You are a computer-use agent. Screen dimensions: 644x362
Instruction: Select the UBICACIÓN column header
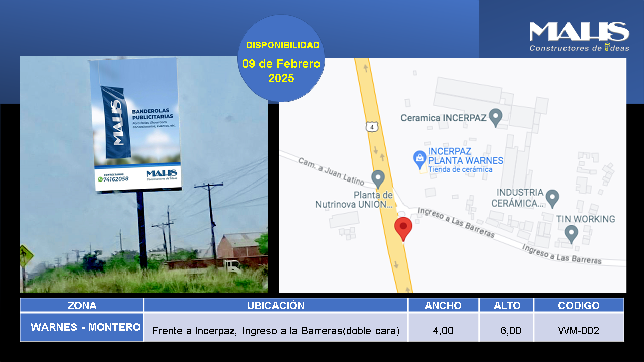[x=275, y=305]
